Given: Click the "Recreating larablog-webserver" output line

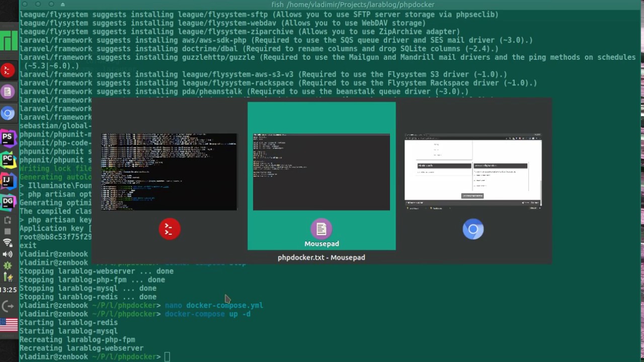Looking at the screenshot, I should 82,348.
